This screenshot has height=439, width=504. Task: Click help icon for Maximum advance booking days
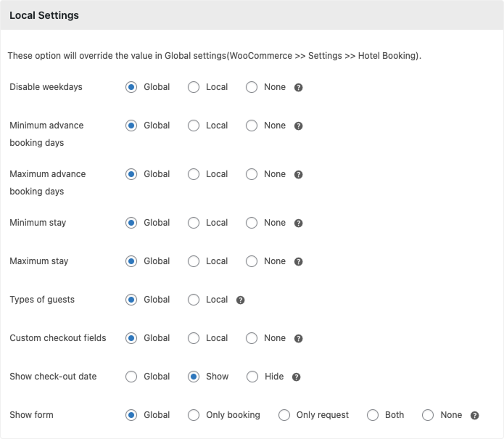[298, 175]
